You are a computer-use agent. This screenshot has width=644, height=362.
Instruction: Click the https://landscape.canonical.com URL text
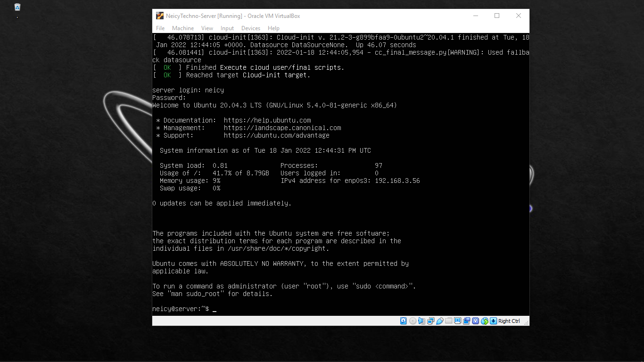click(x=282, y=128)
